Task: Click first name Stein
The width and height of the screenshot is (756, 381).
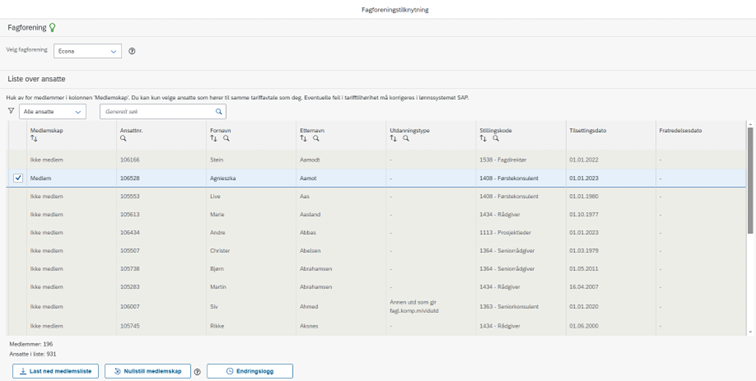Action: 216,160
